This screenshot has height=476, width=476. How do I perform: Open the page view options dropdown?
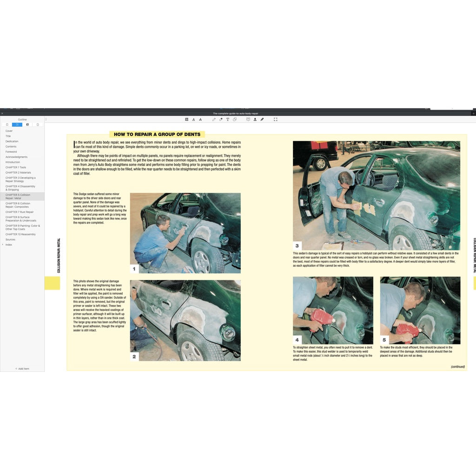(x=187, y=119)
